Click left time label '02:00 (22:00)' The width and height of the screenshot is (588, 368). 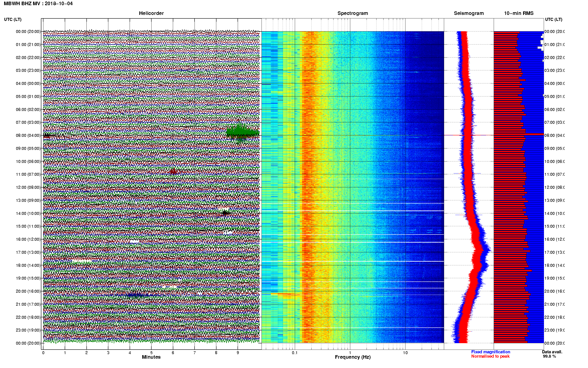28,58
